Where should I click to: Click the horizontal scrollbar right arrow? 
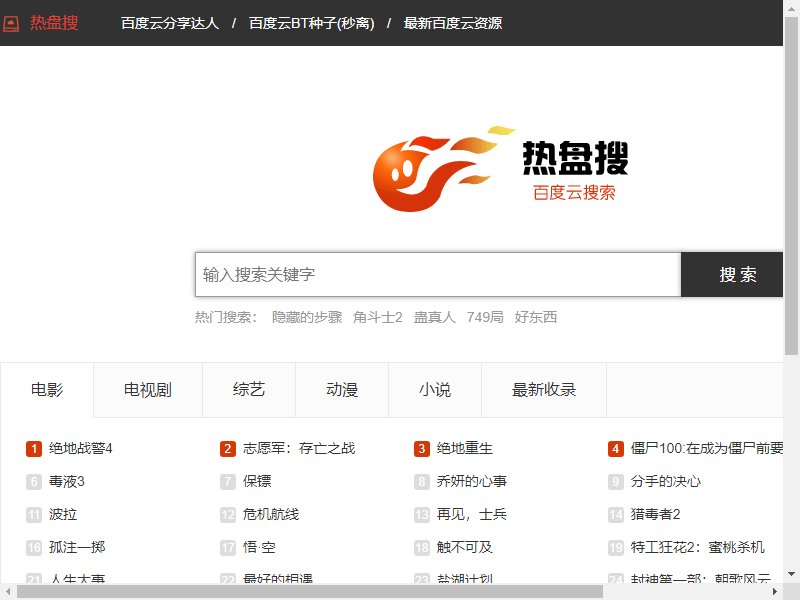774,592
